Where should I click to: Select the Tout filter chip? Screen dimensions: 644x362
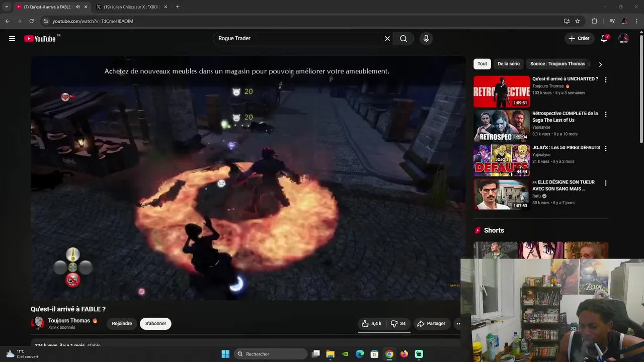coord(482,64)
